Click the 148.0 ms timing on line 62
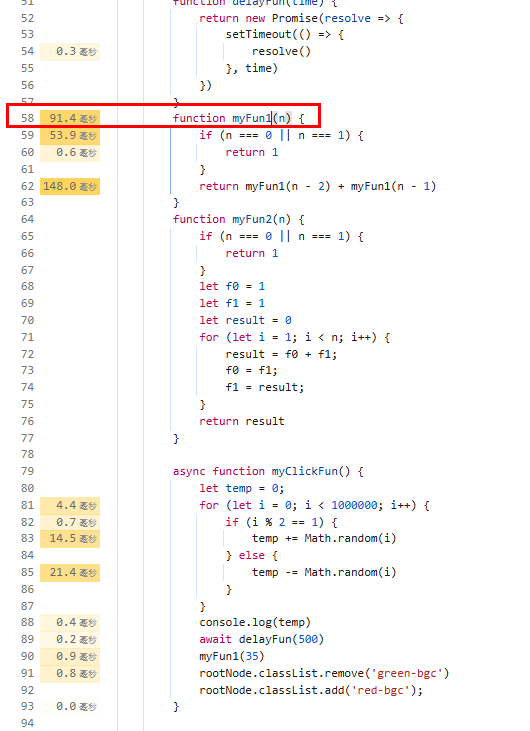 [70, 186]
